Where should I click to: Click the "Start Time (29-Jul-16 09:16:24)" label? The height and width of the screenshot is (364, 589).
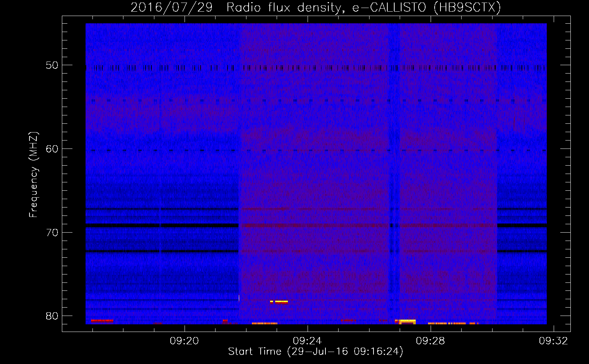point(316,352)
